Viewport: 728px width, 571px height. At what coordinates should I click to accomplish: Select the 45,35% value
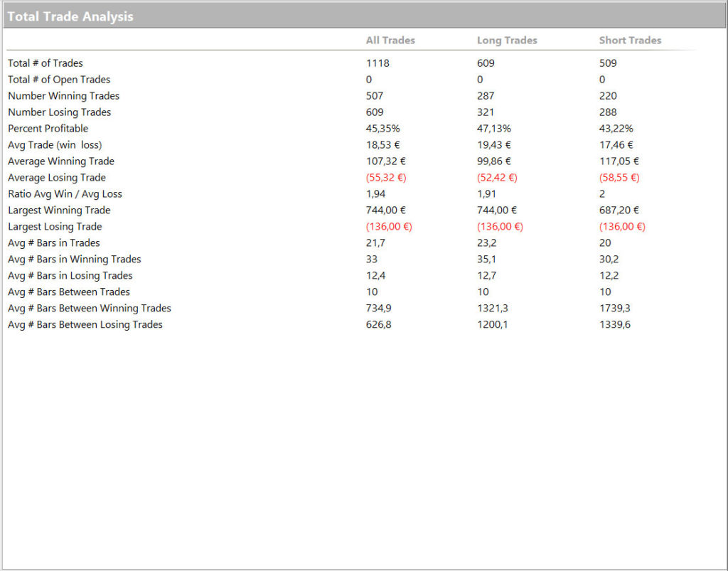(x=383, y=129)
